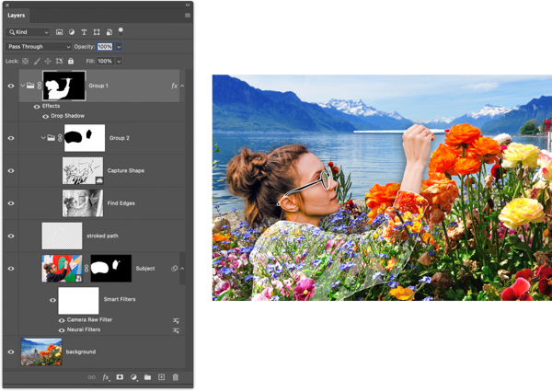Toggle layer filtering switch on or off
The height and width of the screenshot is (392, 552).
[x=121, y=31]
